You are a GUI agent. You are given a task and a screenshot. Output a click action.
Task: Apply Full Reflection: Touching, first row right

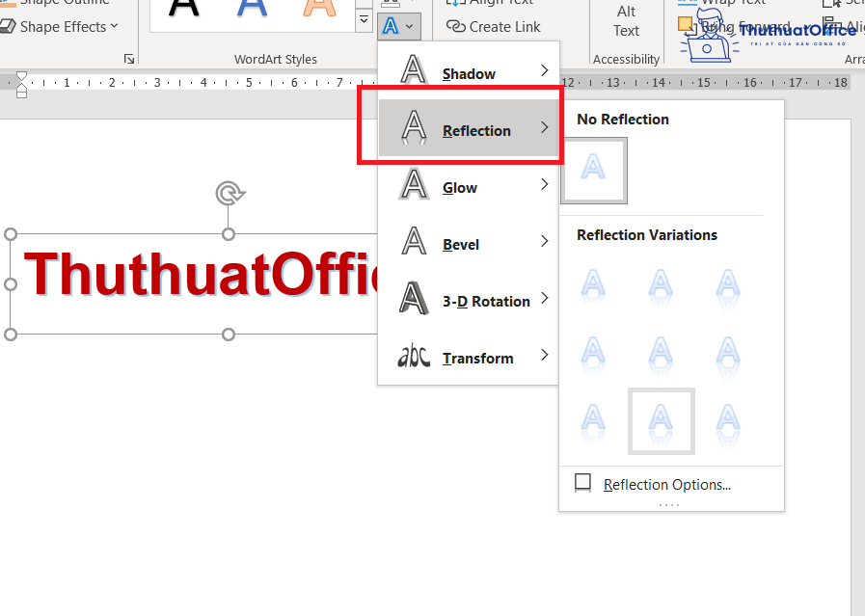(728, 287)
